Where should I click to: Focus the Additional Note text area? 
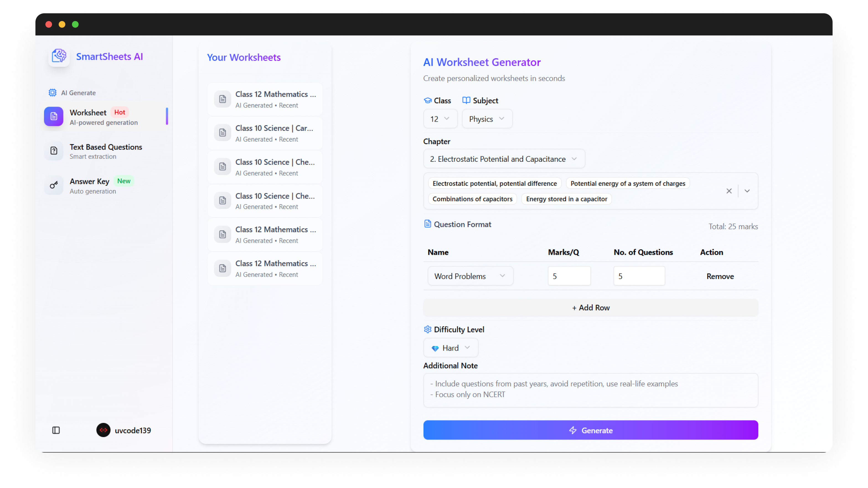590,390
